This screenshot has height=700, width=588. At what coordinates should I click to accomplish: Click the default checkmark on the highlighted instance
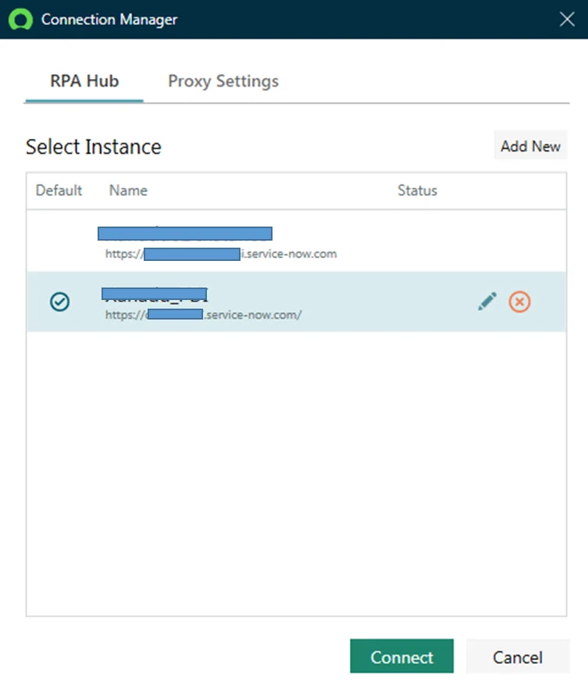tap(59, 302)
